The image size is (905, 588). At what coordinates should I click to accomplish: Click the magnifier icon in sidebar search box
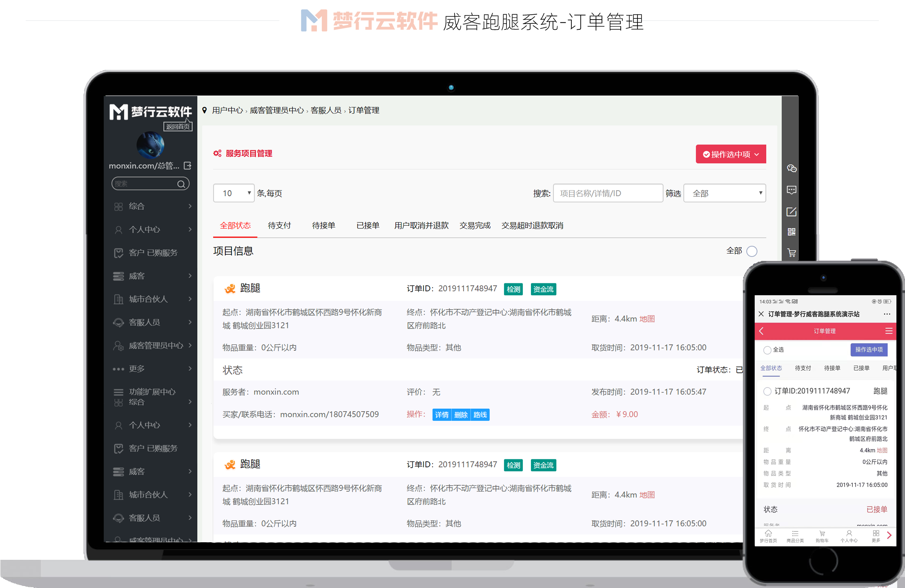click(181, 184)
